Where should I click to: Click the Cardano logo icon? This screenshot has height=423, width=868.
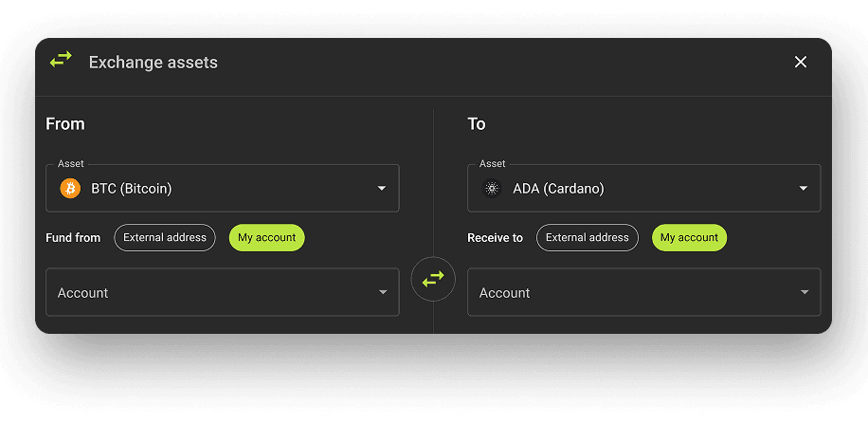[492, 189]
